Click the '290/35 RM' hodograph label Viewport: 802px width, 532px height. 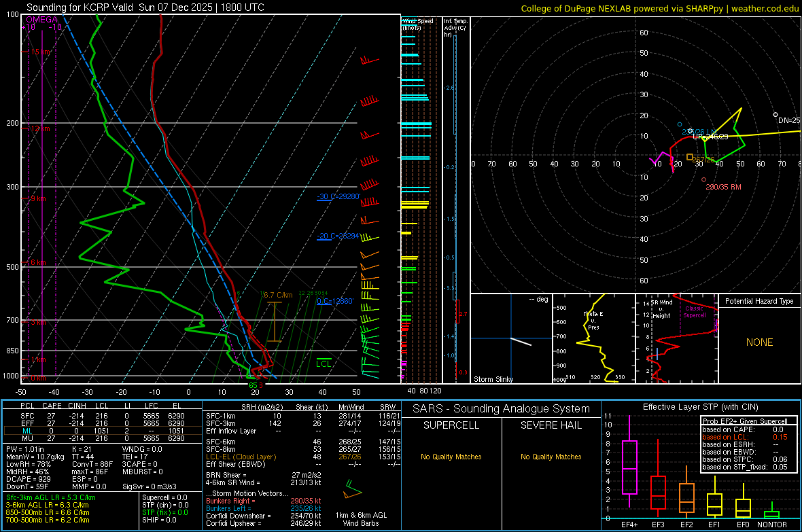pos(723,187)
